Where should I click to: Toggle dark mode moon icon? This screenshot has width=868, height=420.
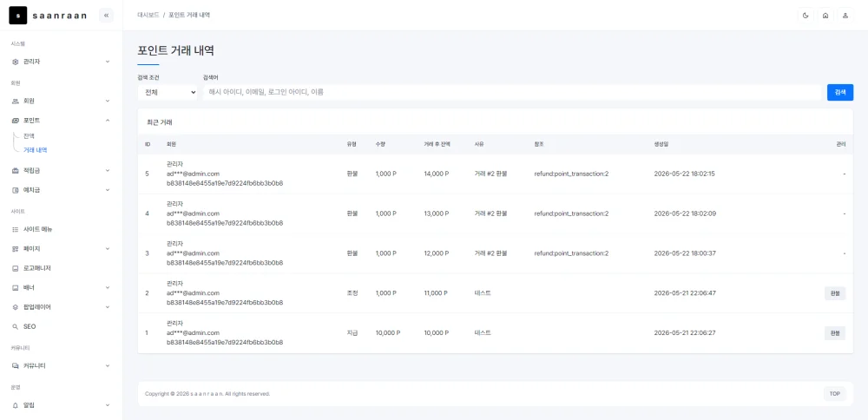806,16
